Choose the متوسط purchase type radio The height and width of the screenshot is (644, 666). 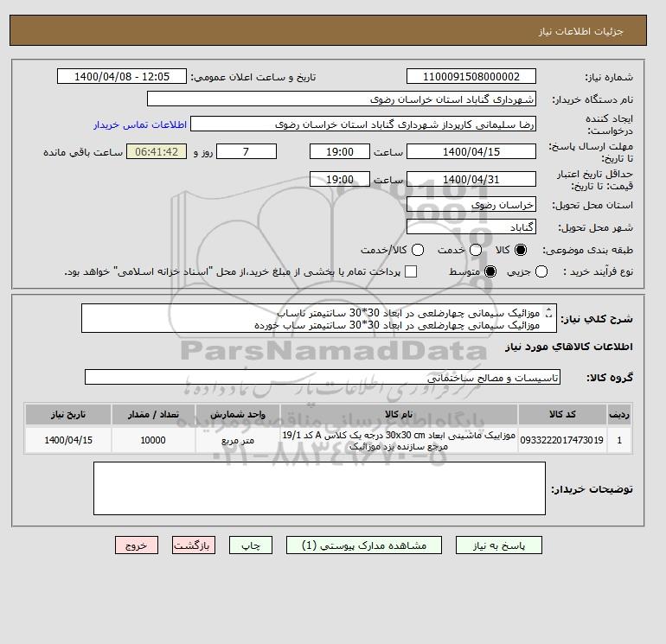(x=490, y=271)
